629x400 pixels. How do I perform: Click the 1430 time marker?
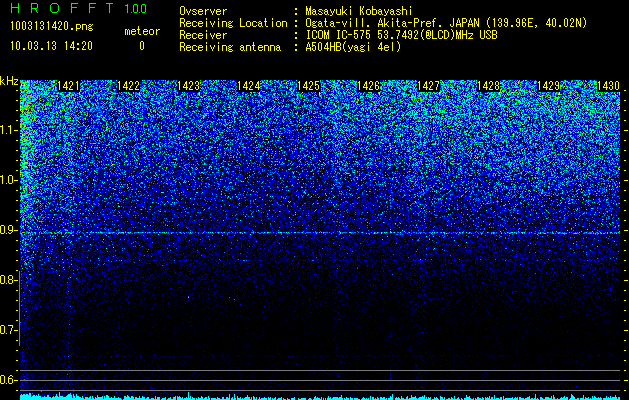click(608, 86)
